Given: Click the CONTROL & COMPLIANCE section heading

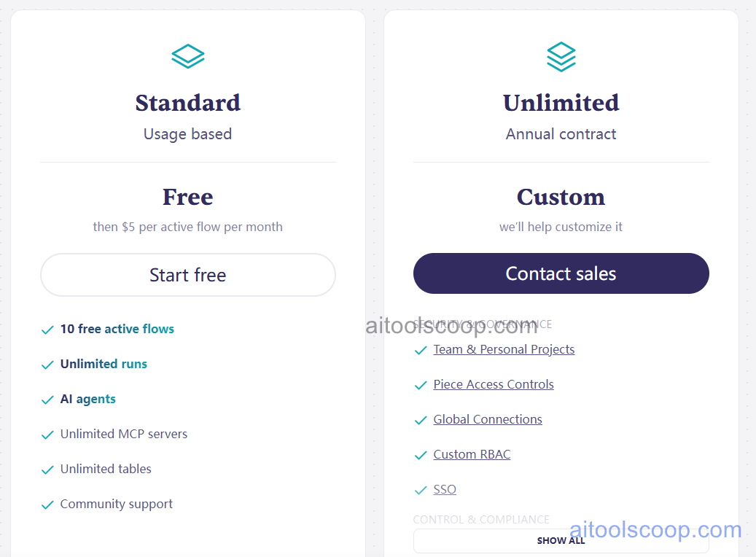Looking at the screenshot, I should click(x=481, y=519).
